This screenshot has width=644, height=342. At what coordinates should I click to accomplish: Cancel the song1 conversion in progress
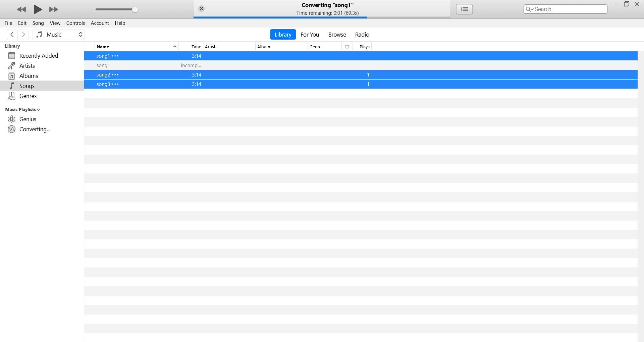coord(201,9)
